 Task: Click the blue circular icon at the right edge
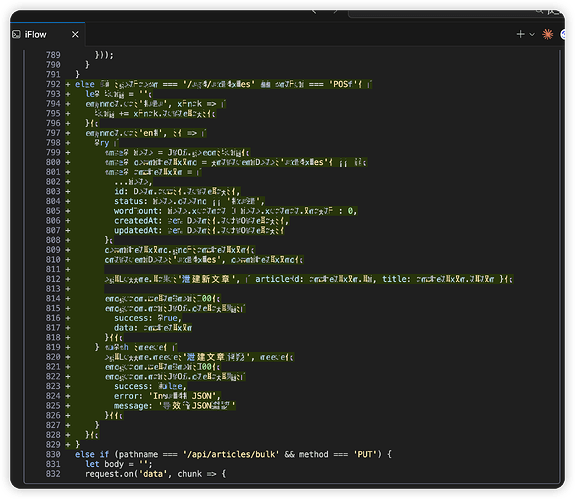[x=563, y=34]
